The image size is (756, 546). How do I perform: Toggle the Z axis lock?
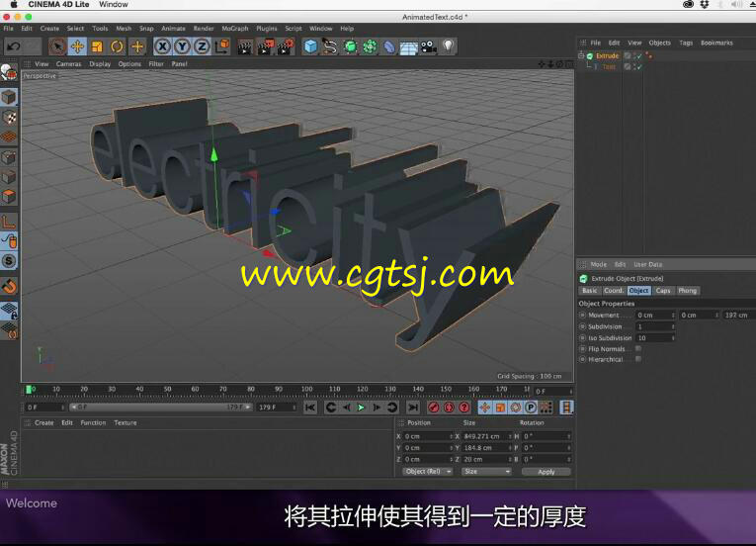(x=202, y=46)
